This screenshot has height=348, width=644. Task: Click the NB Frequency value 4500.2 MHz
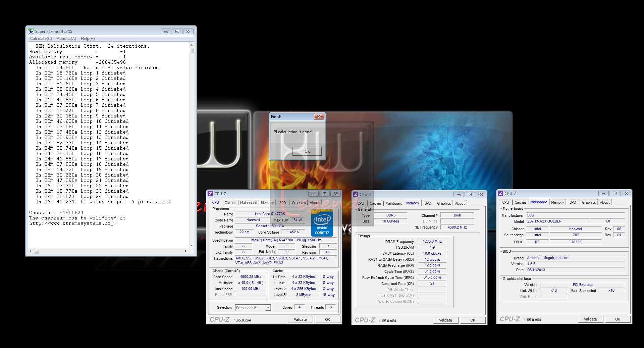[x=457, y=227]
